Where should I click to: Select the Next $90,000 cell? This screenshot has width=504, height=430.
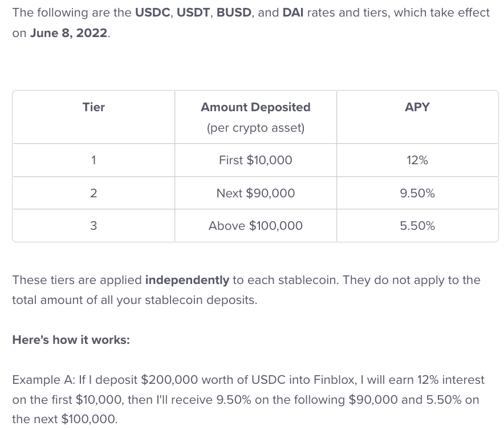255,193
